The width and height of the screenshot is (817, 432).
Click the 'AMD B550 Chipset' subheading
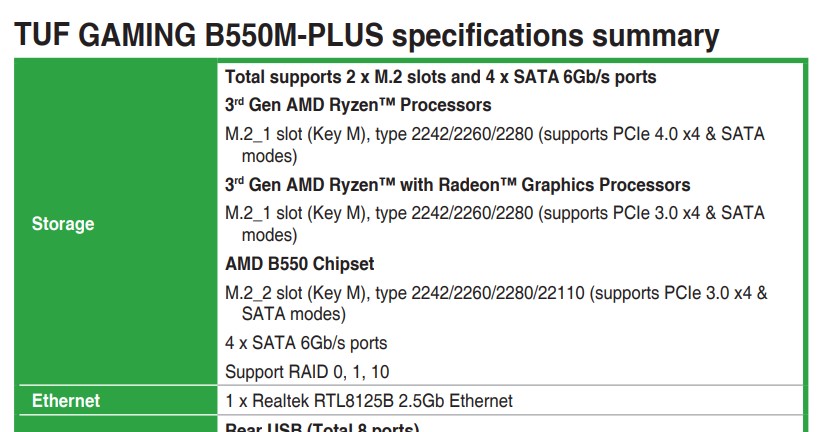coord(299,264)
